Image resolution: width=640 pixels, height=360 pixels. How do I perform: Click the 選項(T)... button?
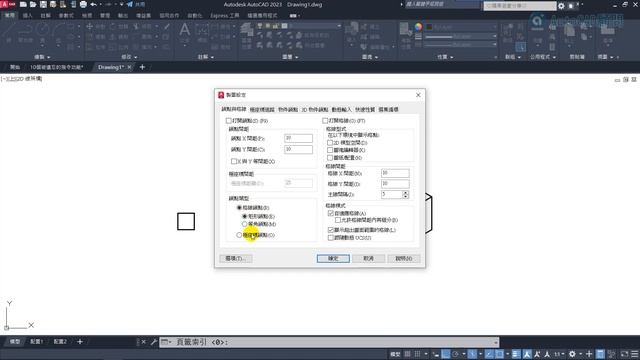tap(236, 258)
